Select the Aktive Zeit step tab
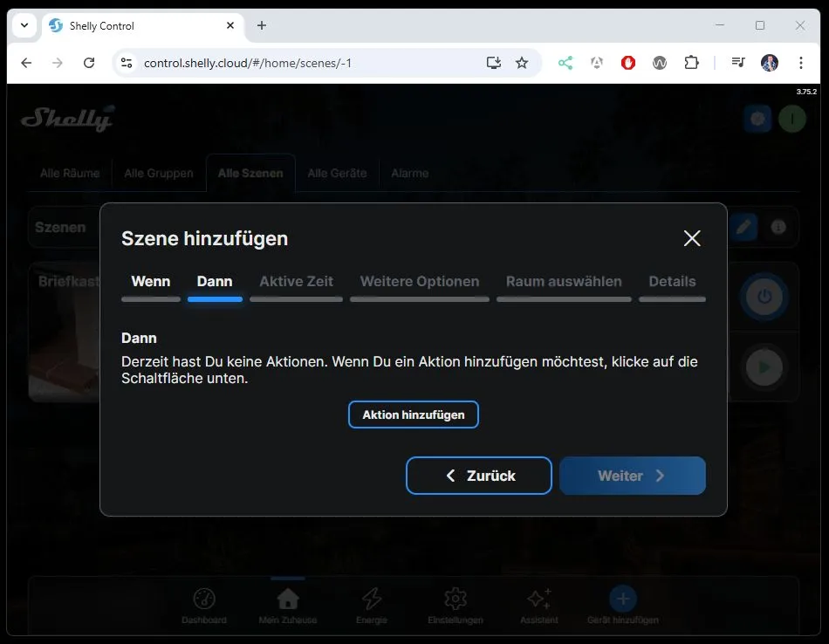The height and width of the screenshot is (644, 829). click(x=296, y=282)
